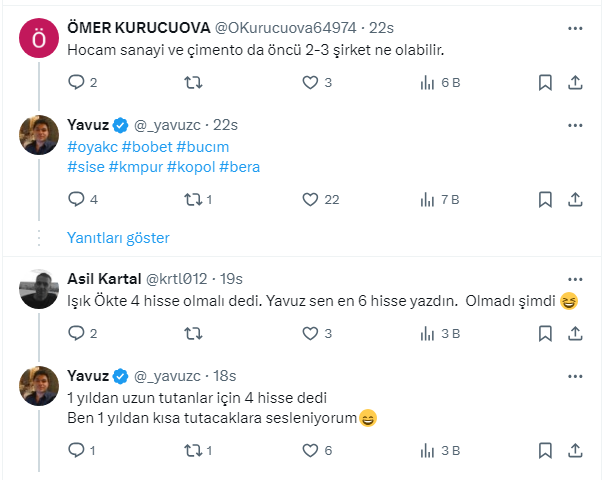Open more options on Yavuz's hashtag tweet

click(x=574, y=124)
